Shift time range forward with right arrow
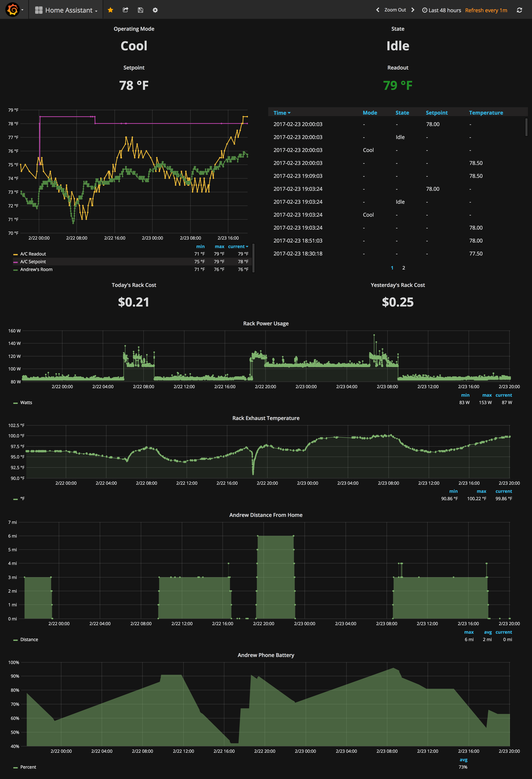Viewport: 532px width, 779px height. (413, 10)
